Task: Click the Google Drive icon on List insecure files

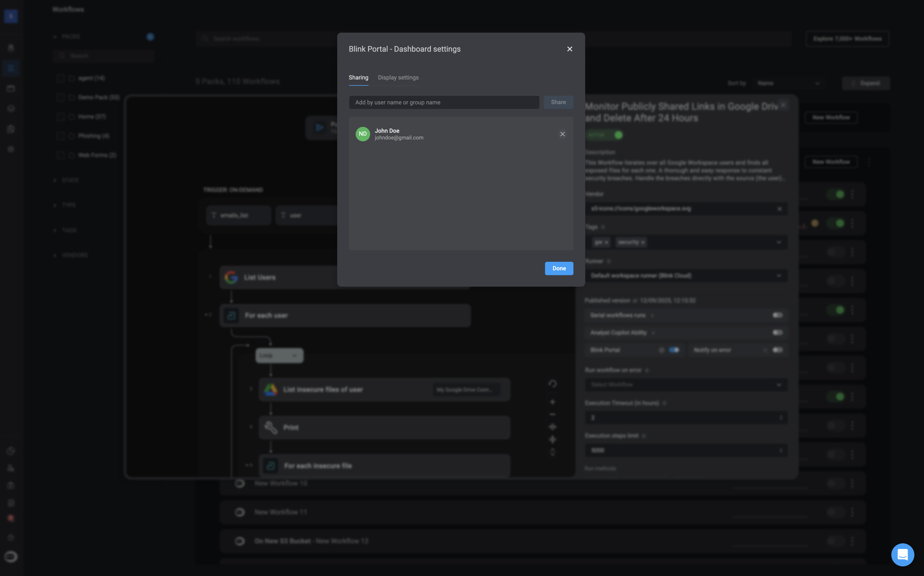Action: pyautogui.click(x=271, y=389)
